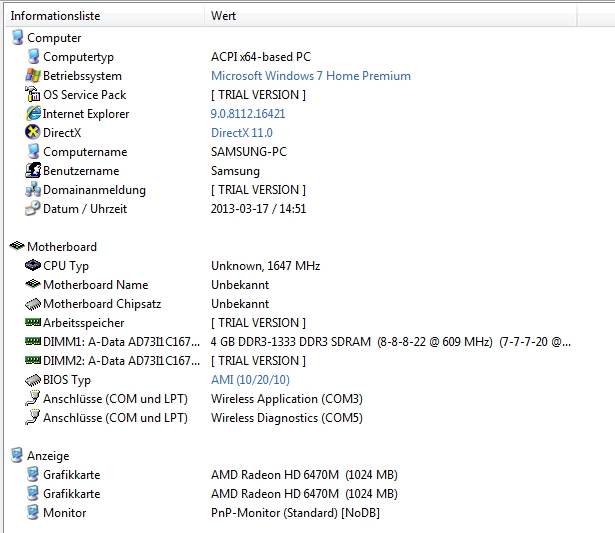
Task: Select the Betriebssystem label
Action: (82, 76)
